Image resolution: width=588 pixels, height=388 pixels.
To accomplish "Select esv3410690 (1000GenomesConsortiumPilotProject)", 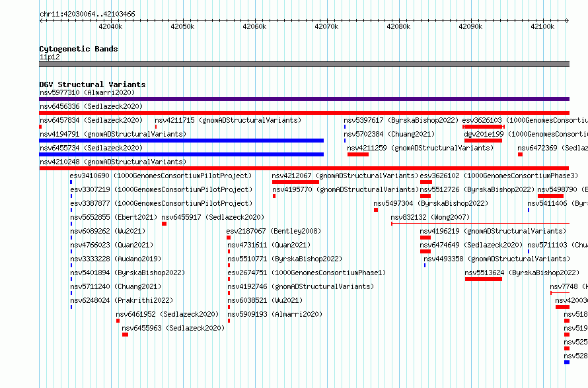I will click(x=161, y=176).
